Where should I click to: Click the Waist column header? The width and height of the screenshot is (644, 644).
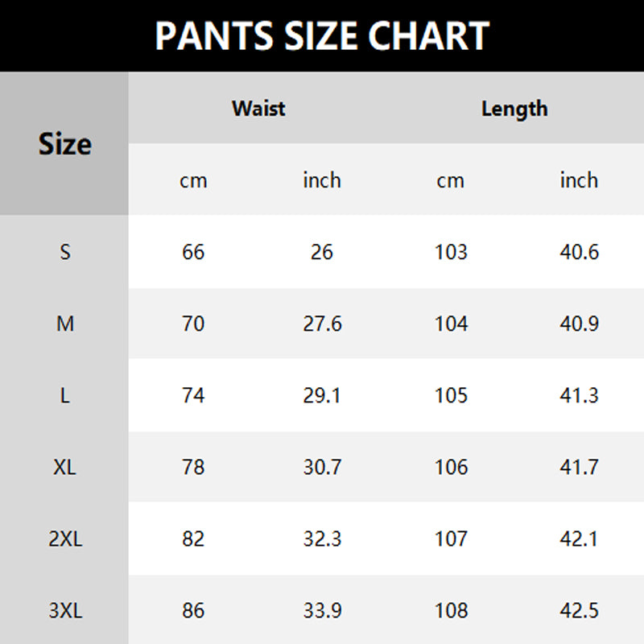click(258, 108)
